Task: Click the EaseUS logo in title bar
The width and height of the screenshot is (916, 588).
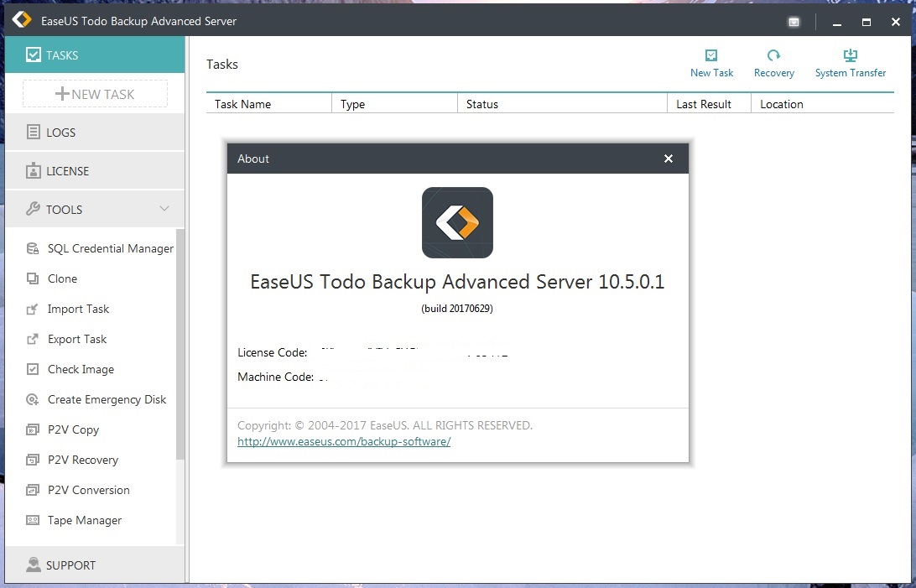Action: (x=22, y=20)
